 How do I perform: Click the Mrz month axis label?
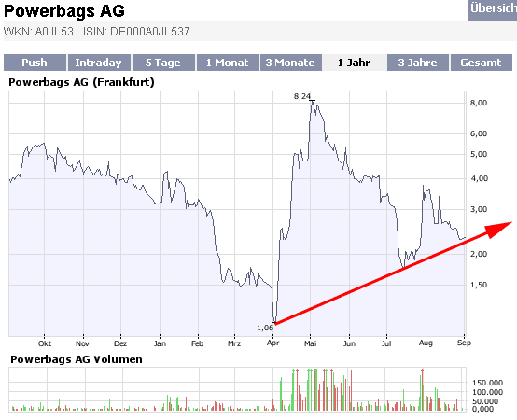[x=234, y=343]
